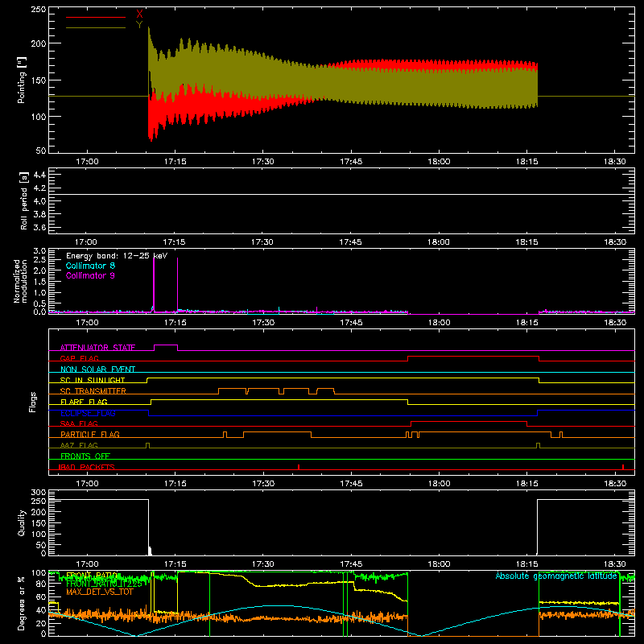Click the raised GAP_FLAG step segment
644x644 pixels.
473,356
